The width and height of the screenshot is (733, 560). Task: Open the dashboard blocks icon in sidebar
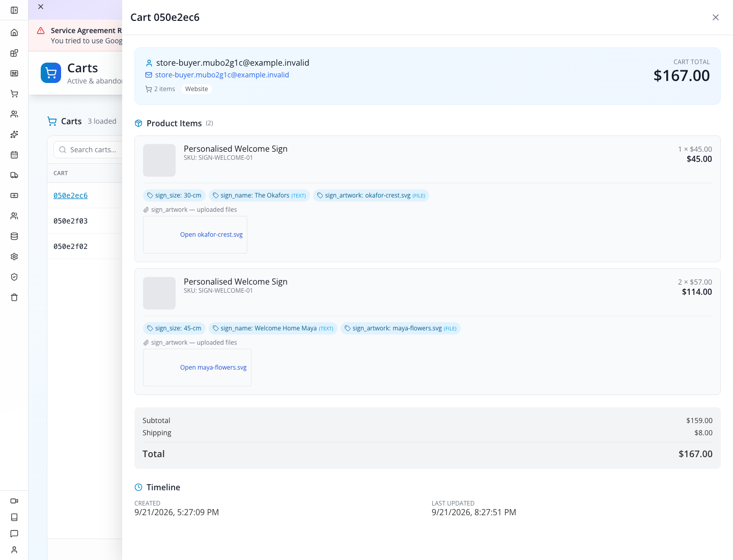pyautogui.click(x=14, y=53)
